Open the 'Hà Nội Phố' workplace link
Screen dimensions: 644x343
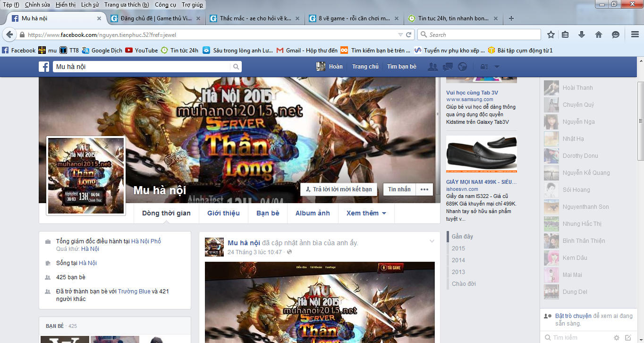(x=146, y=241)
